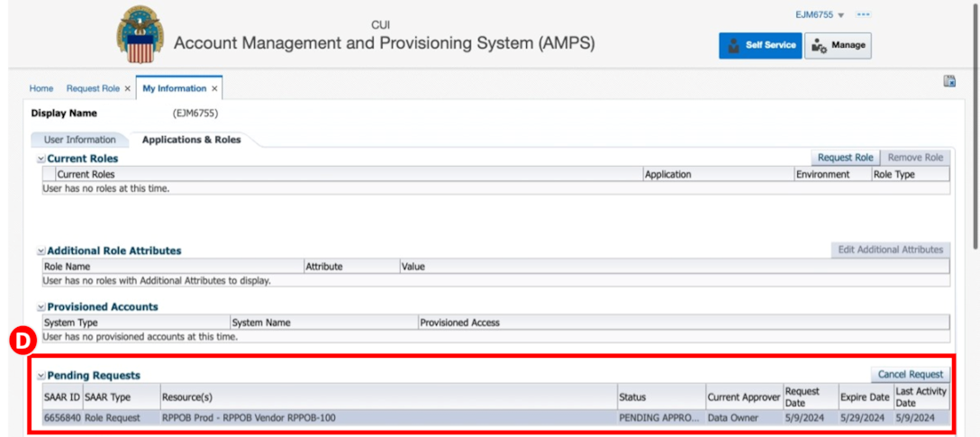Click the 5/29/2024 expire date cell

pos(866,417)
